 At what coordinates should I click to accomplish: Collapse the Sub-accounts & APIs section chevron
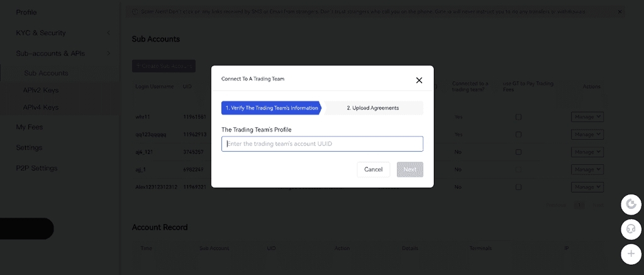(109, 53)
